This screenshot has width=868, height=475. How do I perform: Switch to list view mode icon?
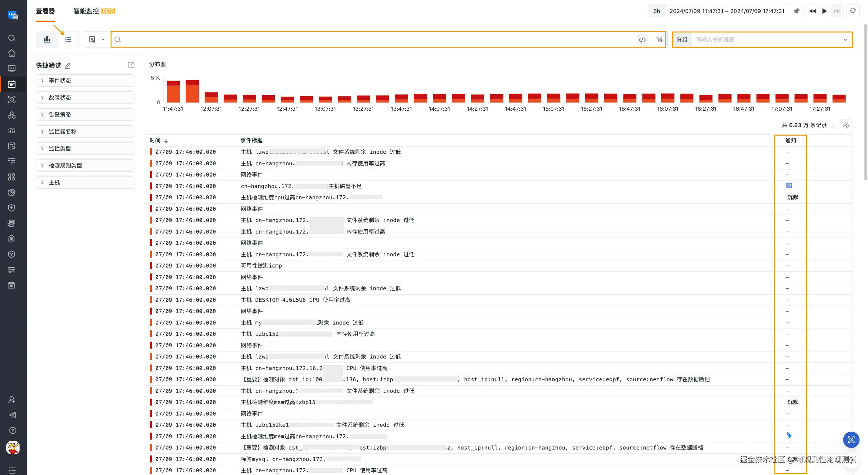[68, 39]
